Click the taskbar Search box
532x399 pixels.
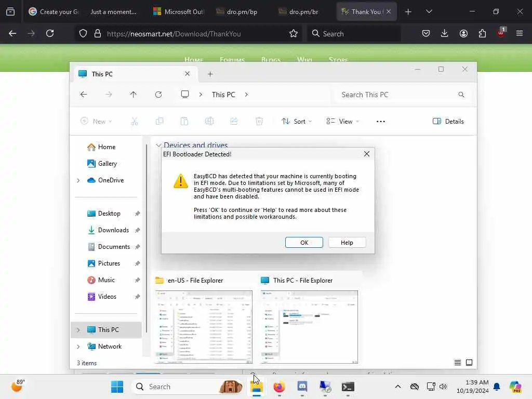(187, 387)
